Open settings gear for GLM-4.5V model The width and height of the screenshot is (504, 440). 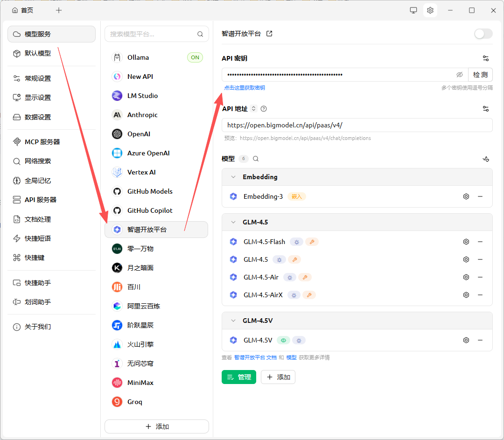pyautogui.click(x=466, y=340)
